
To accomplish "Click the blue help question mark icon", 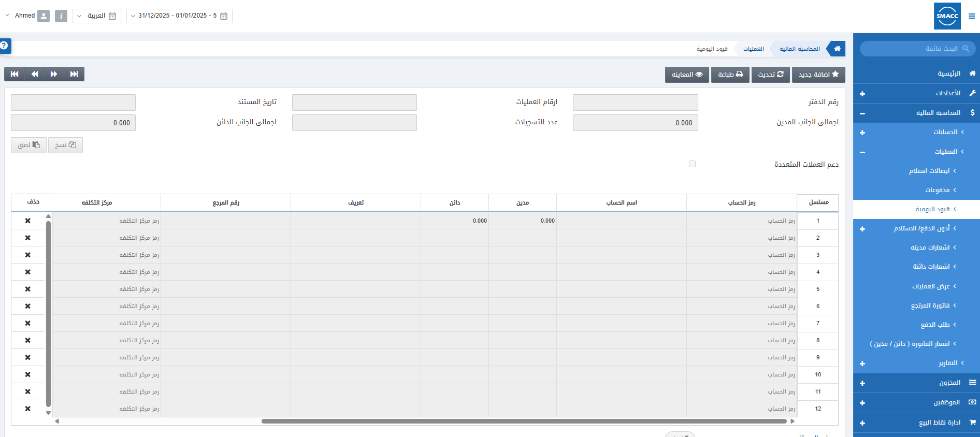I will [4, 46].
